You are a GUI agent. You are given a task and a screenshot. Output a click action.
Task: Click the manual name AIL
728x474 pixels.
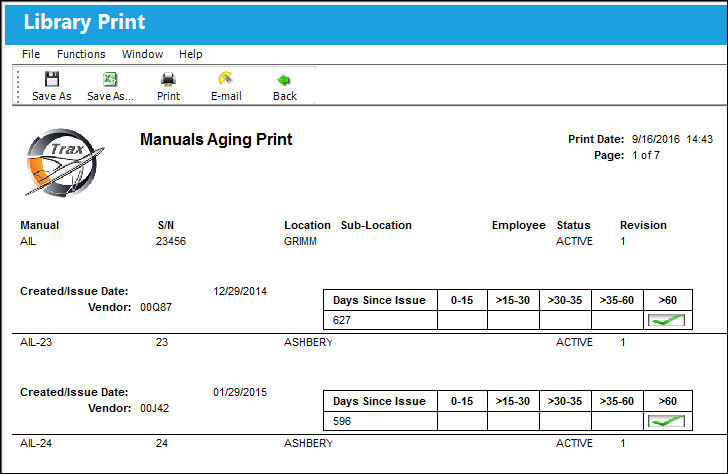tap(28, 241)
